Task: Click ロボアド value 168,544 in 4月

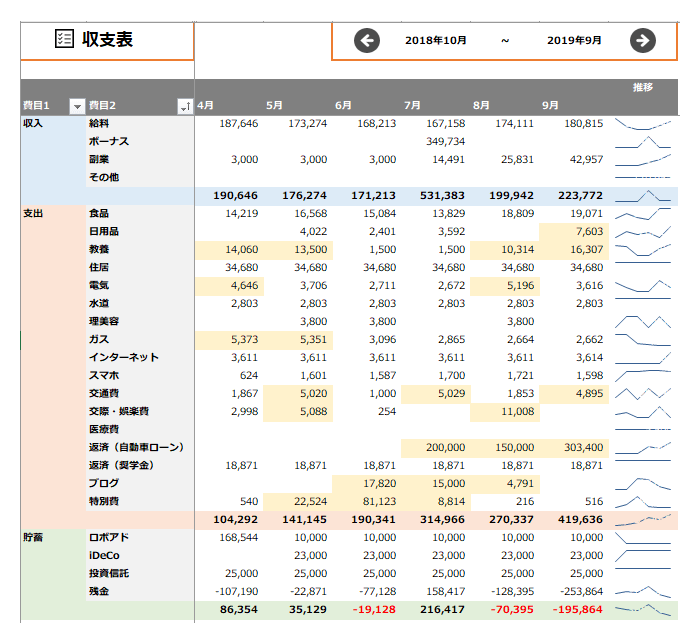Action: 238,537
